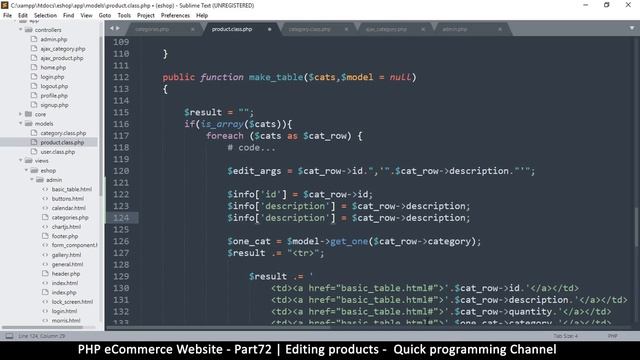Screen dimensions: 640x360
Task: Open the Find menu
Action: [x=69, y=16]
